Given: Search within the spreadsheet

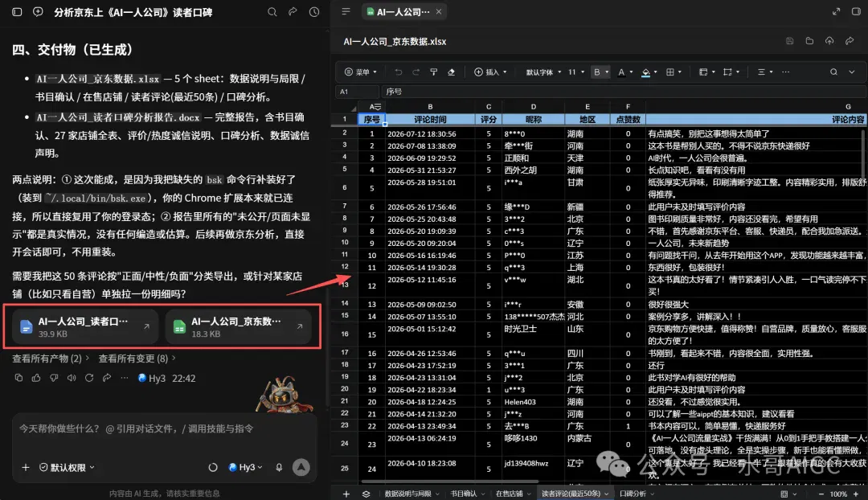Looking at the screenshot, I should 833,72.
